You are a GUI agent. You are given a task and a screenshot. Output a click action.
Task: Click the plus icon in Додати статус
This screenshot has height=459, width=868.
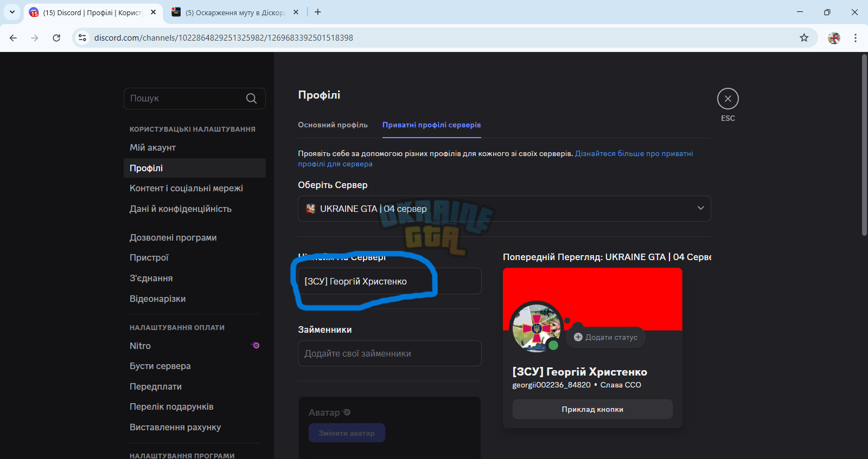coord(578,337)
